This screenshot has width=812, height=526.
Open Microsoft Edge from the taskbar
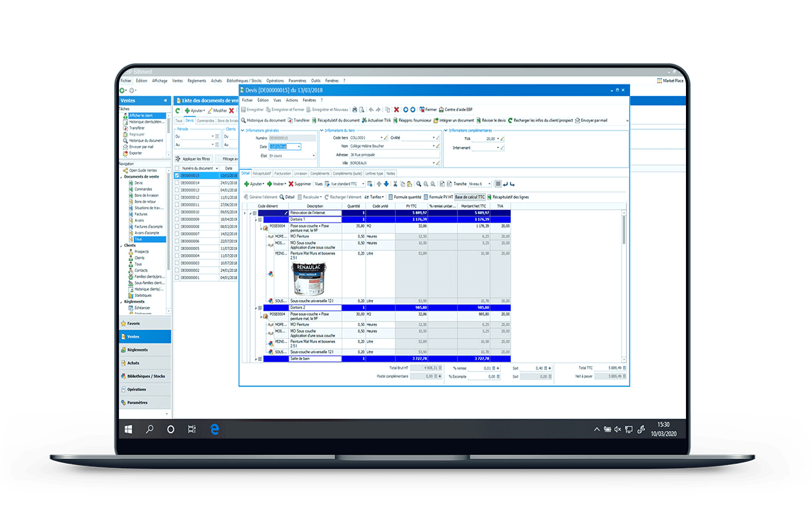[x=213, y=429]
